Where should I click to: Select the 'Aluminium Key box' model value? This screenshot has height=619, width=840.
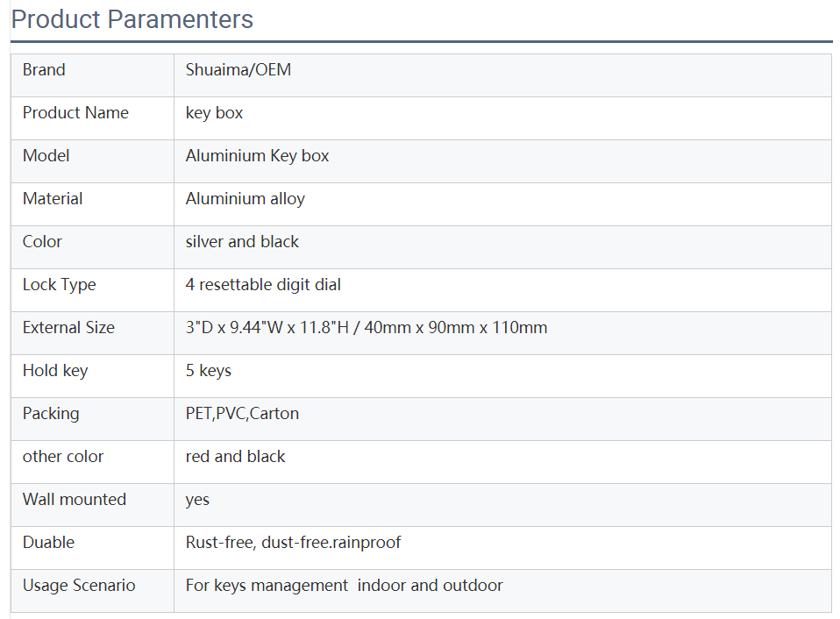pyautogui.click(x=258, y=156)
